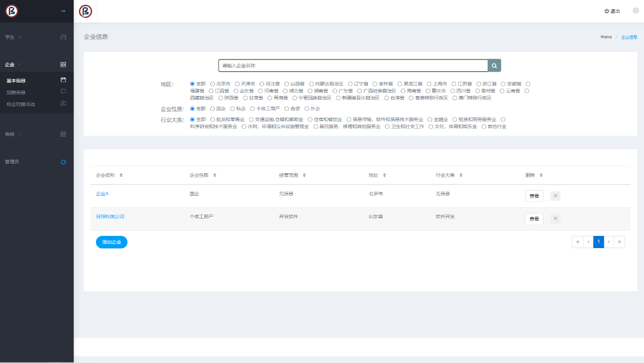The width and height of the screenshot is (644, 363).
Task: Select the 北京市 region radio button
Action: point(212,84)
